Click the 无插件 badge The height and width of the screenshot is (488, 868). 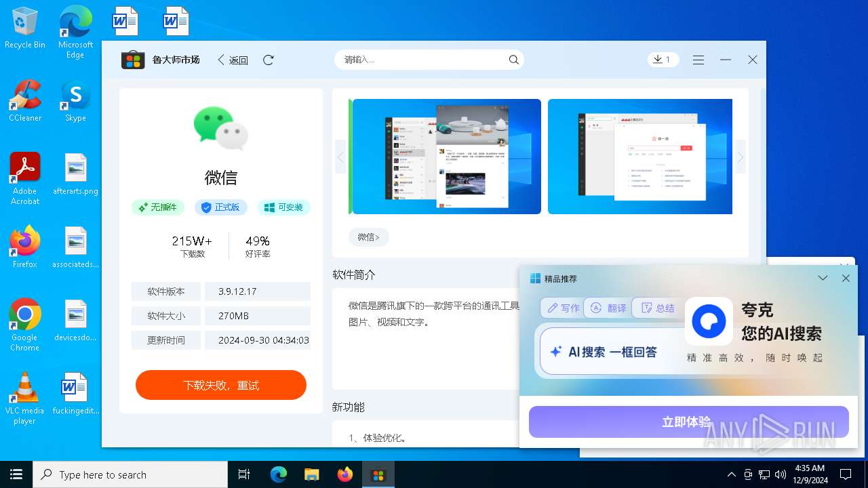coord(158,207)
